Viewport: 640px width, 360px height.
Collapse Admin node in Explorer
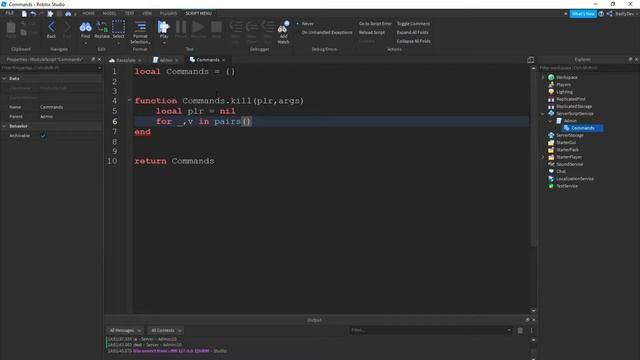[x=550, y=121]
